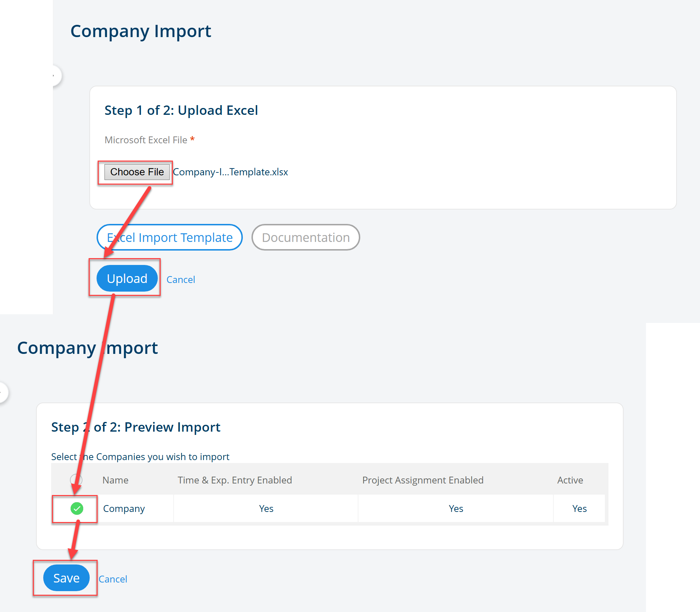Click the Name column header
700x612 pixels.
pyautogui.click(x=115, y=480)
